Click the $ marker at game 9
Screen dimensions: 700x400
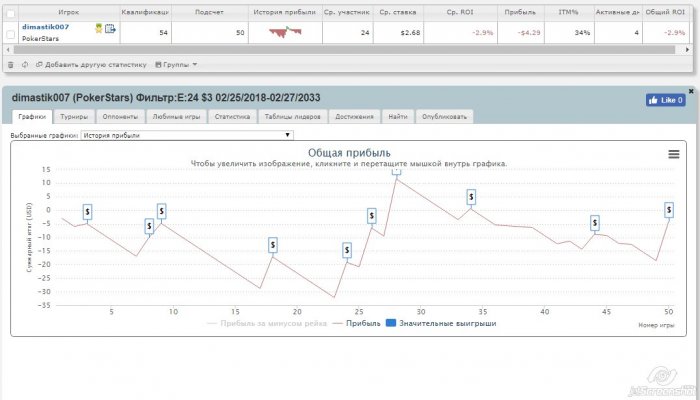coord(162,211)
